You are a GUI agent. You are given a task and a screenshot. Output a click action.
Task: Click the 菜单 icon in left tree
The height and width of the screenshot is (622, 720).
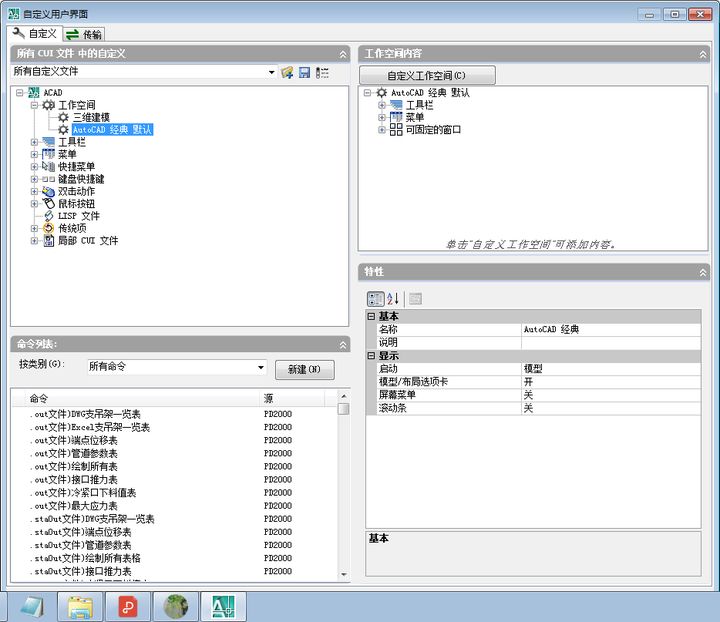pyautogui.click(x=48, y=154)
